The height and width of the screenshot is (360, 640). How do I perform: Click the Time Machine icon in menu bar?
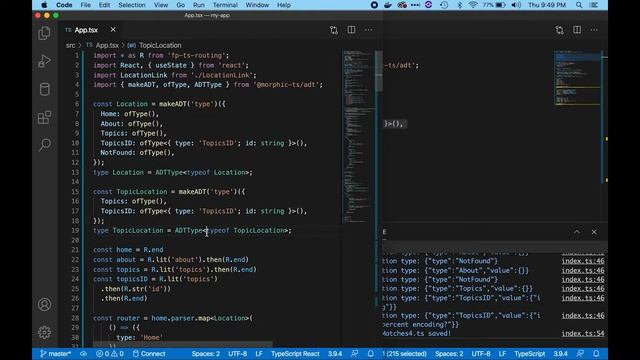(x=444, y=5)
